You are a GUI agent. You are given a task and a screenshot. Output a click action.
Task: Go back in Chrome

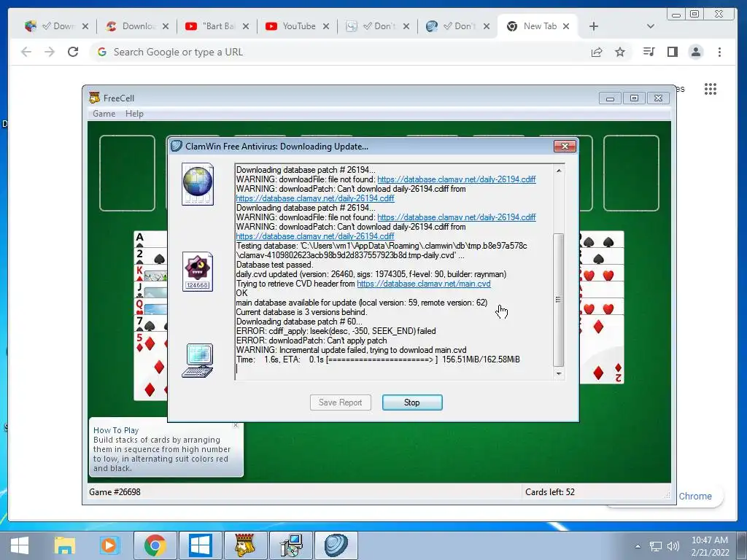click(x=26, y=52)
